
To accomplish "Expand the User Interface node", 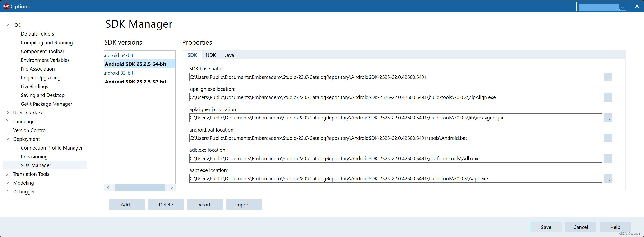I will point(7,113).
